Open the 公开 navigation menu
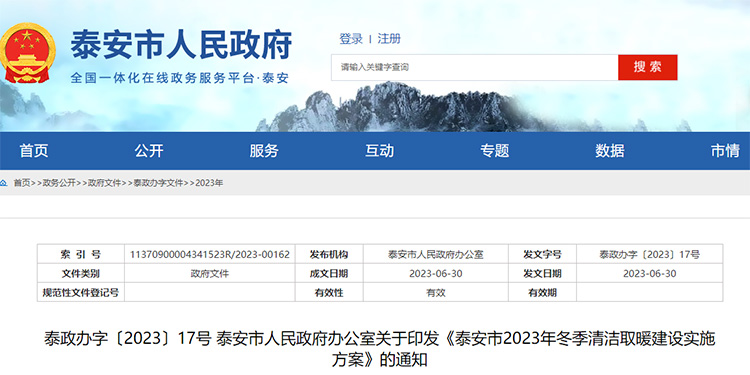The image size is (750, 375). coord(149,151)
